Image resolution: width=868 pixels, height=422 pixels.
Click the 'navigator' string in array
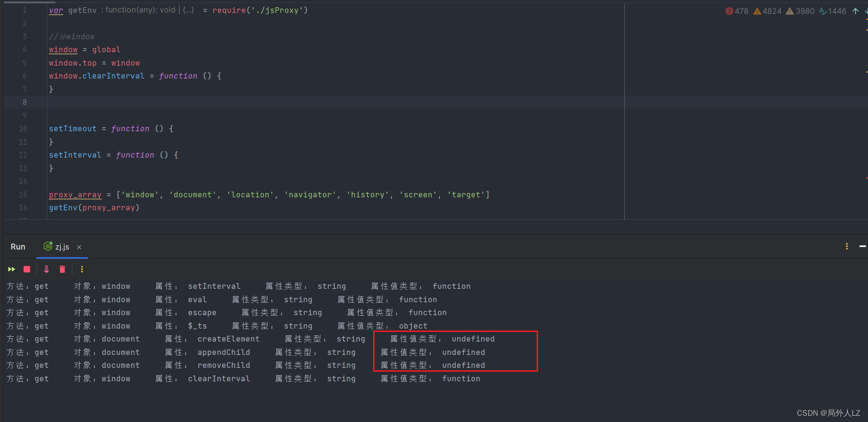click(310, 194)
